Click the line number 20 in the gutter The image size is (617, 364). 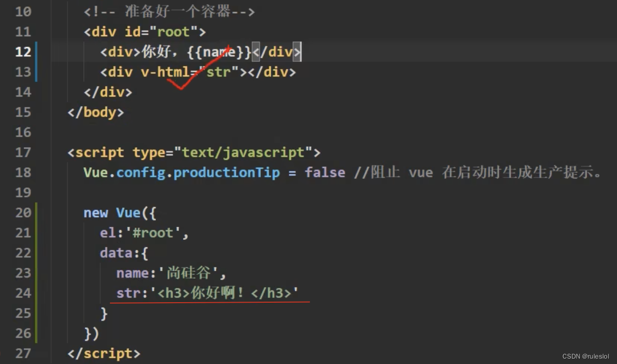[x=23, y=212]
